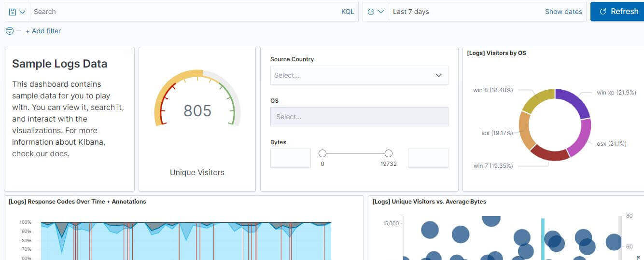Click the ios orange donut slice
This screenshot has width=644, height=260.
coord(525,130)
